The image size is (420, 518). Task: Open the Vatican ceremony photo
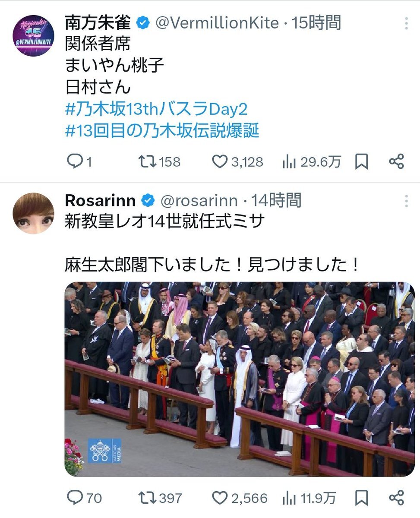tap(240, 379)
